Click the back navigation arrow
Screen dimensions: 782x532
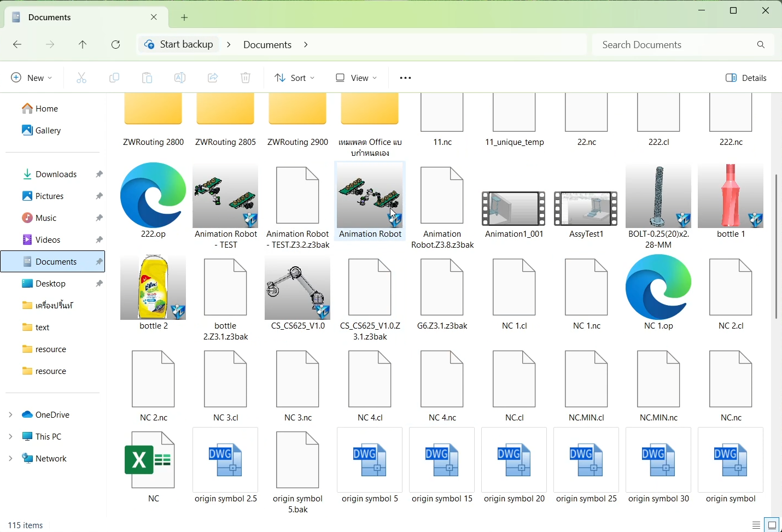pos(17,45)
